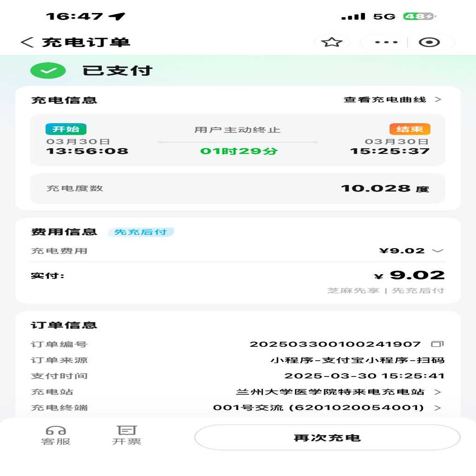
Task: Open the 兰州大学医学院特来电充电站 station arrow
Action: (x=437, y=392)
